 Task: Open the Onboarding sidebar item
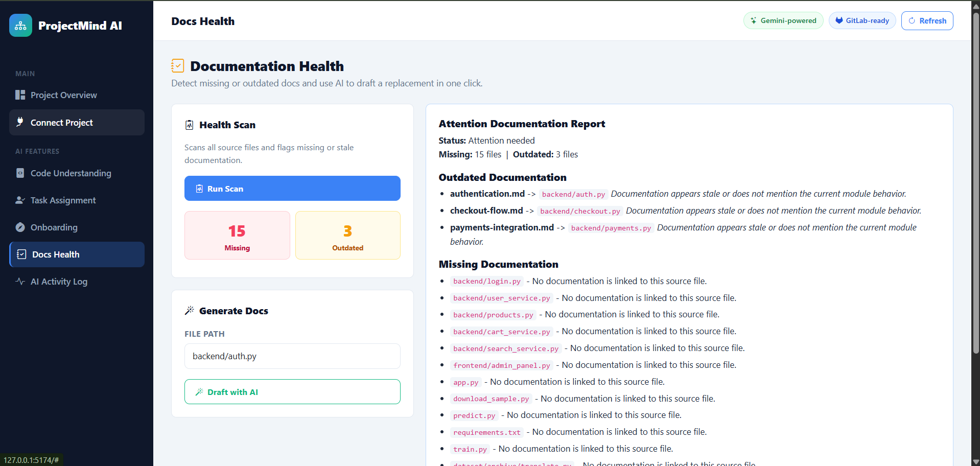pyautogui.click(x=77, y=227)
